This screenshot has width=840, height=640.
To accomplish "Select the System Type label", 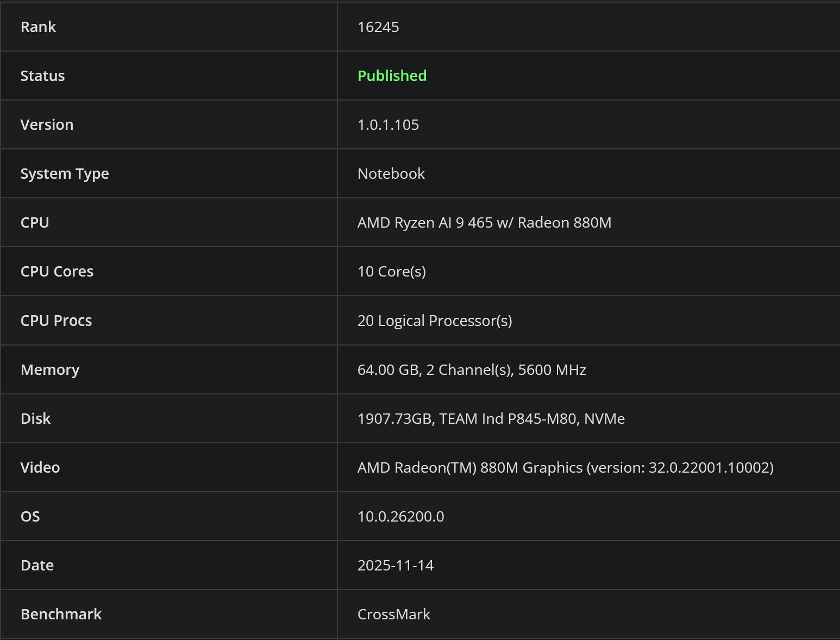I will pos(65,173).
